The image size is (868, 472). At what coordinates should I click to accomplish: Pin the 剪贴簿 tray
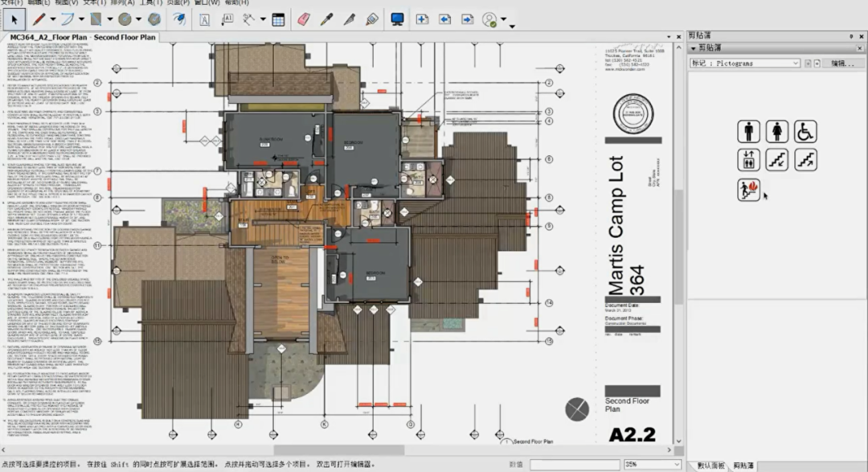pos(851,36)
